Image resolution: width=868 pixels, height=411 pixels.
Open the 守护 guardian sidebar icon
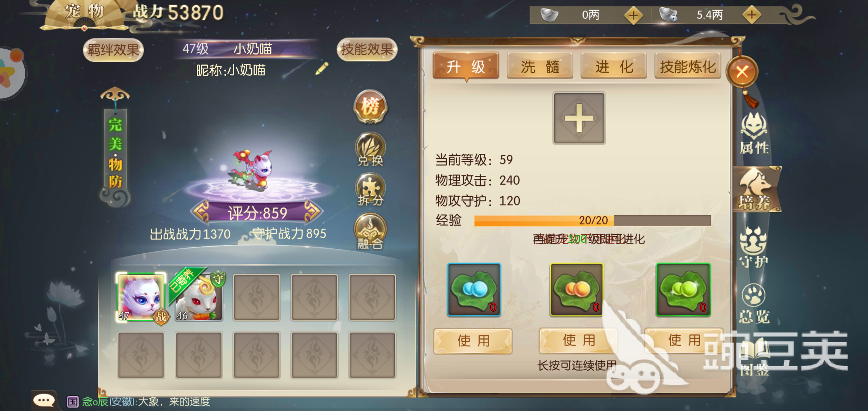(753, 247)
